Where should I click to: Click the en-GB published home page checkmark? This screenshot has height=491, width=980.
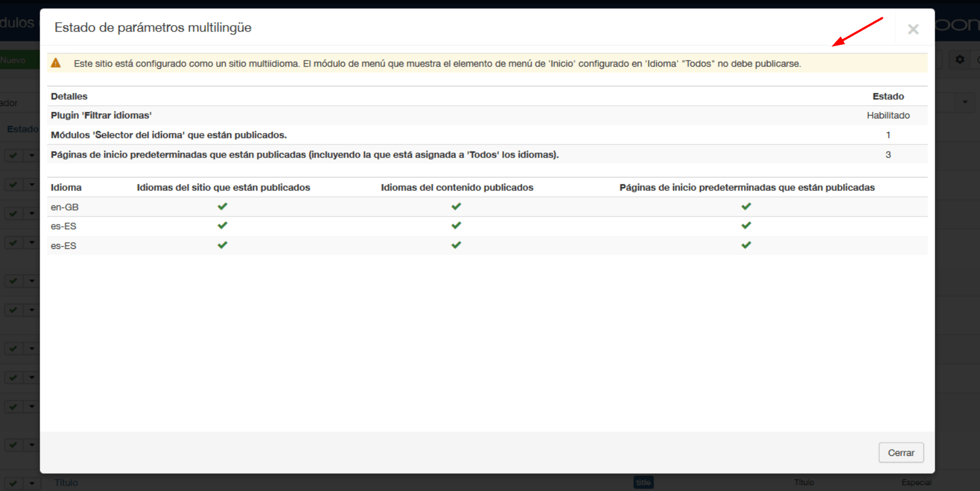tap(746, 206)
